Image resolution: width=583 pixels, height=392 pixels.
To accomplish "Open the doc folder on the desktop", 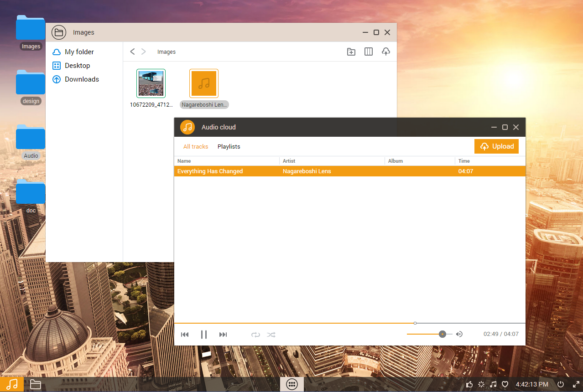I will (31, 192).
